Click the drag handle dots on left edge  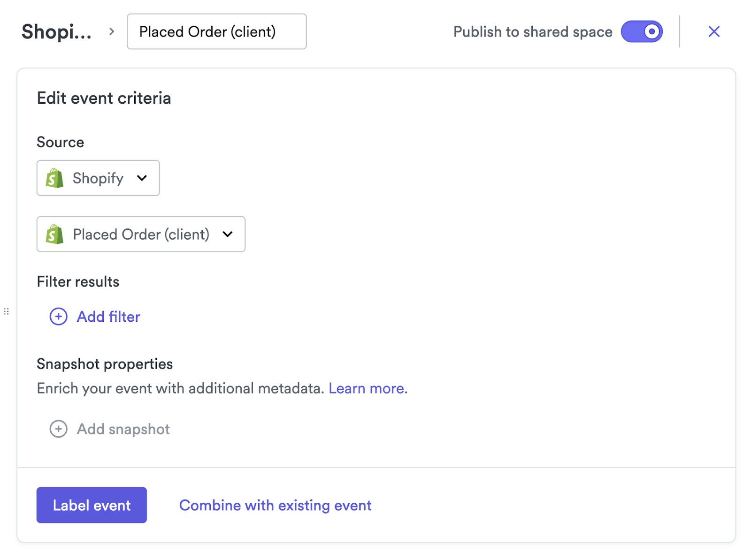[x=7, y=311]
